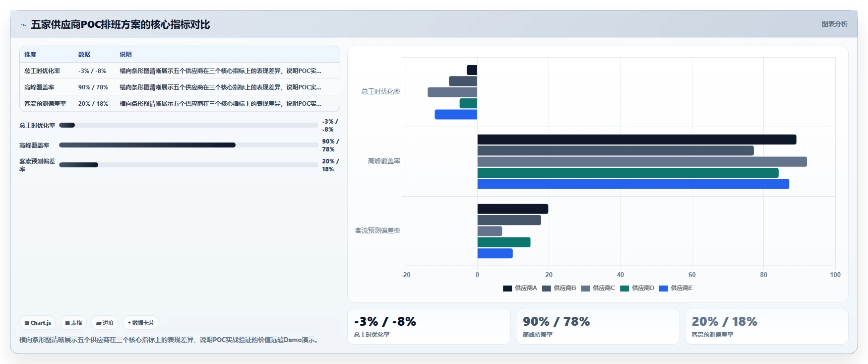Toggle 供应商A in the chart legend
The width and height of the screenshot is (868, 364).
(x=520, y=288)
